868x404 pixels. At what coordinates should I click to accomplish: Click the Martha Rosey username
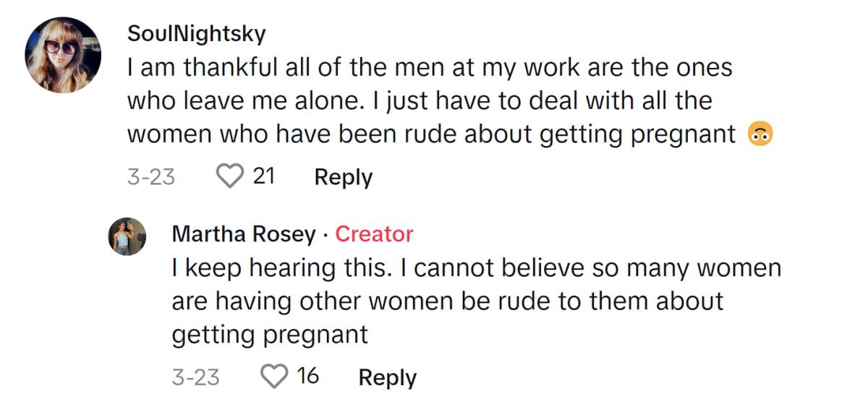click(244, 234)
